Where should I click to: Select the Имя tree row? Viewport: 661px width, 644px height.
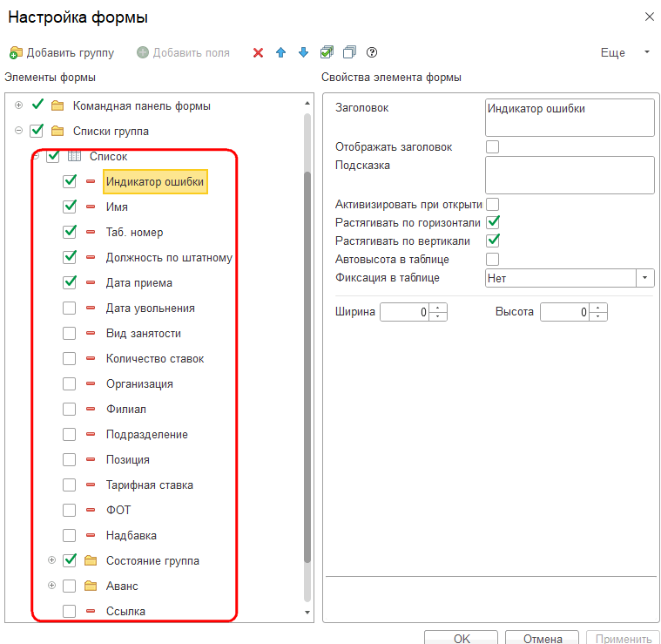(x=117, y=207)
